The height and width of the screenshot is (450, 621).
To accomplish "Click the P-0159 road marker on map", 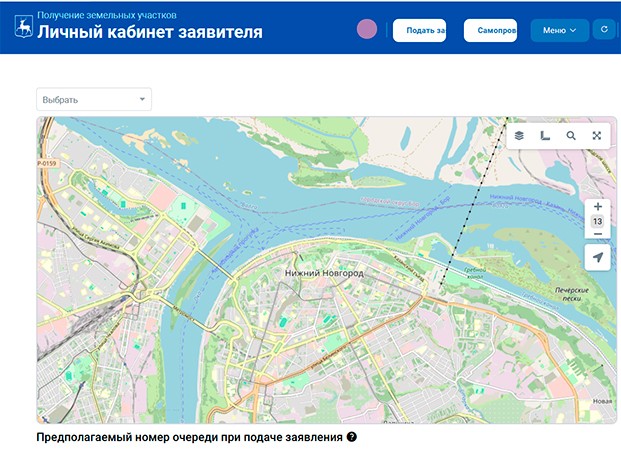I will [48, 162].
